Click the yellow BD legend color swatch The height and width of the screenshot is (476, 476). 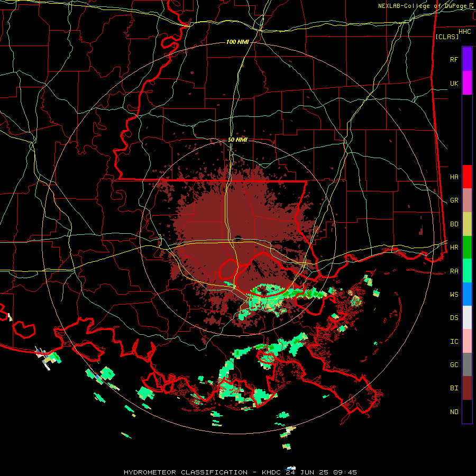point(467,224)
